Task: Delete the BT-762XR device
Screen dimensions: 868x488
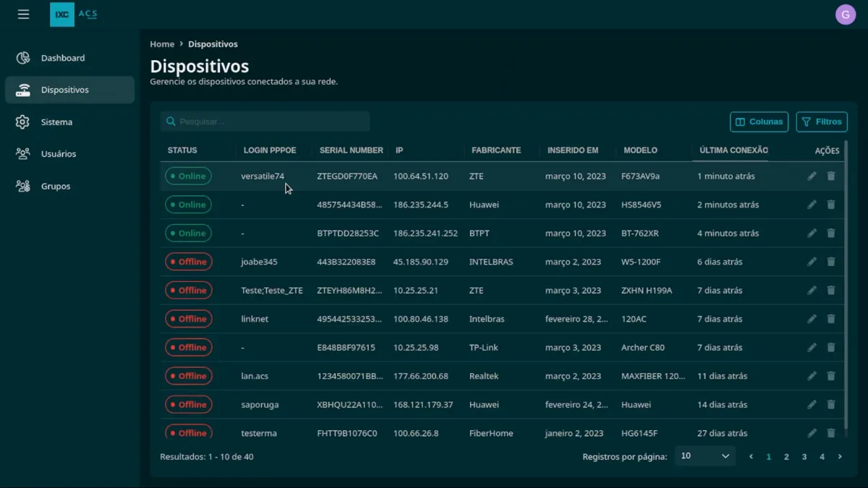Action: [x=831, y=234]
